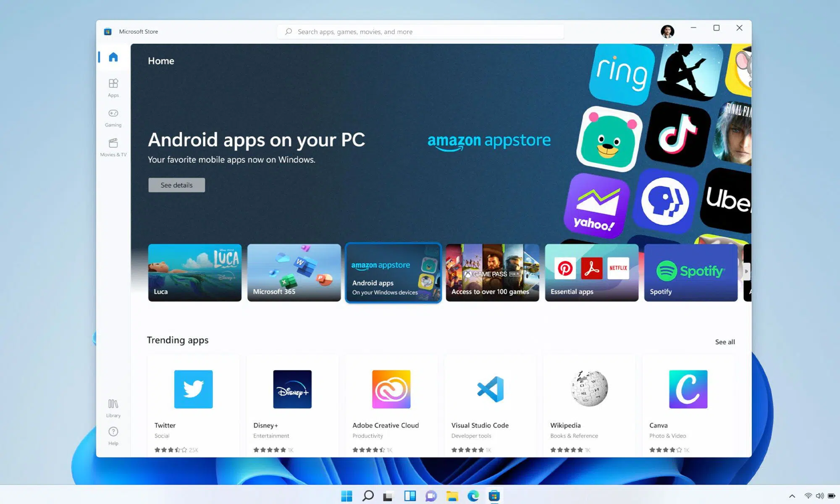Click the Disney+ trending app icon

292,389
